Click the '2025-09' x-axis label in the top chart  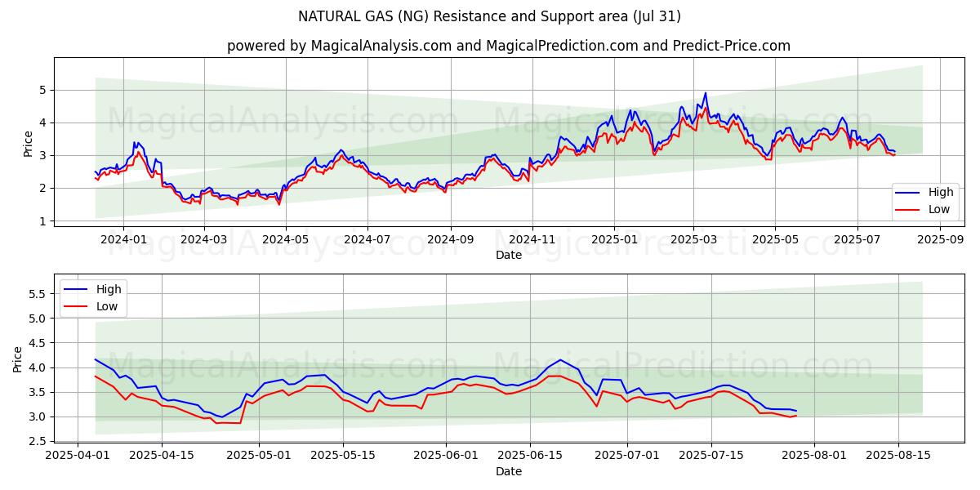click(939, 240)
